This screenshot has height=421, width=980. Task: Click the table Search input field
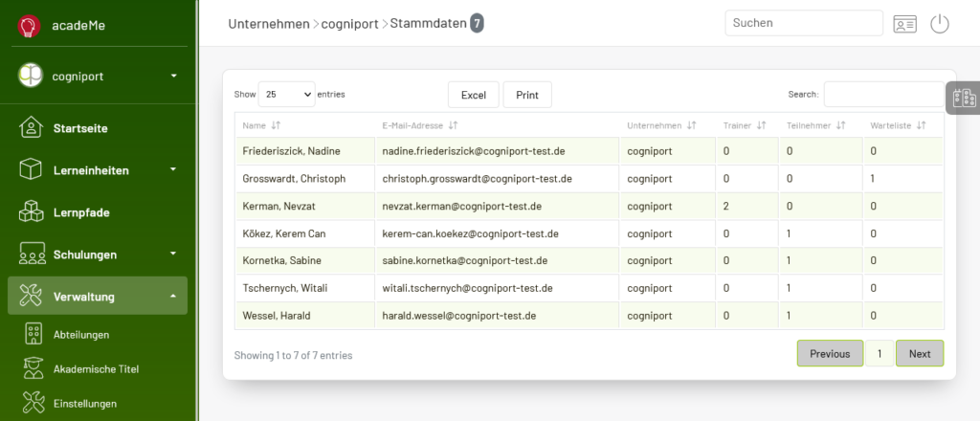(883, 95)
